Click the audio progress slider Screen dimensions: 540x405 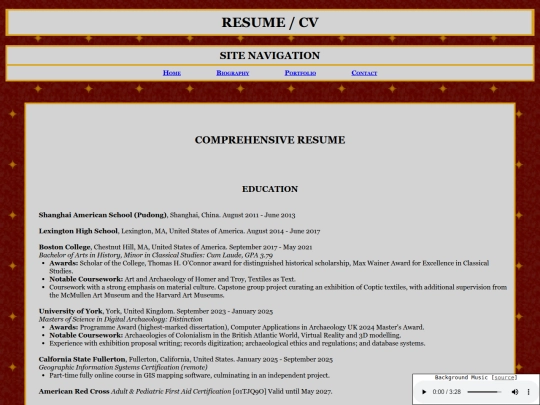point(484,392)
